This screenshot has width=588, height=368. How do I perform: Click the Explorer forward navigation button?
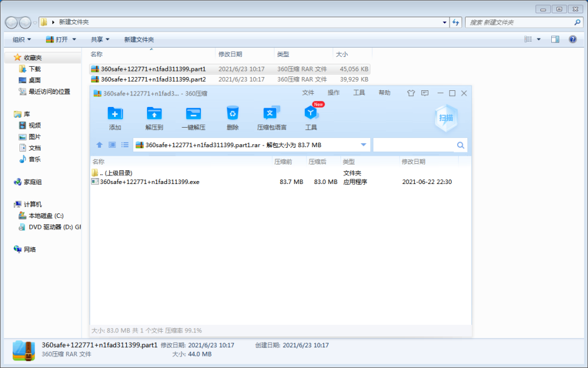pyautogui.click(x=25, y=22)
